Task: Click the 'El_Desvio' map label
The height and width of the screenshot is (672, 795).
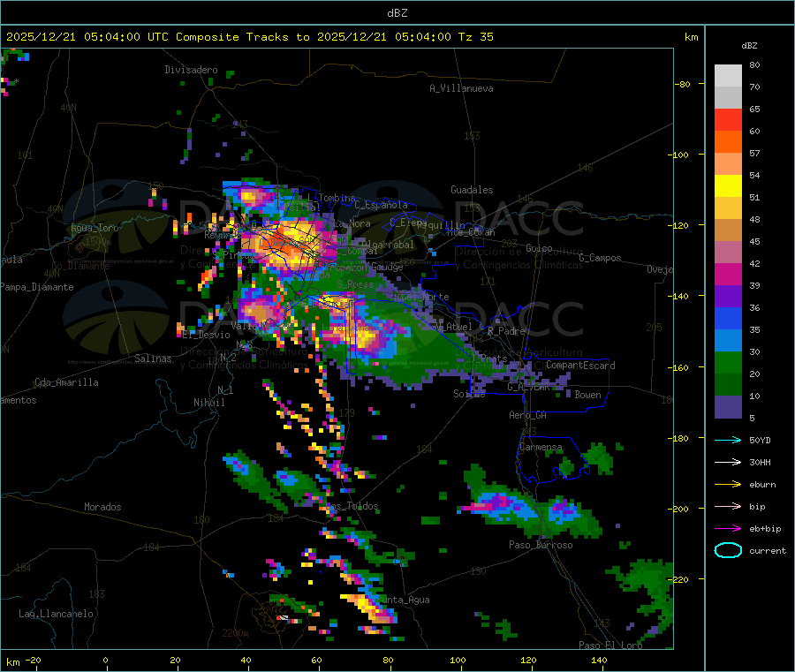Action: coord(207,335)
